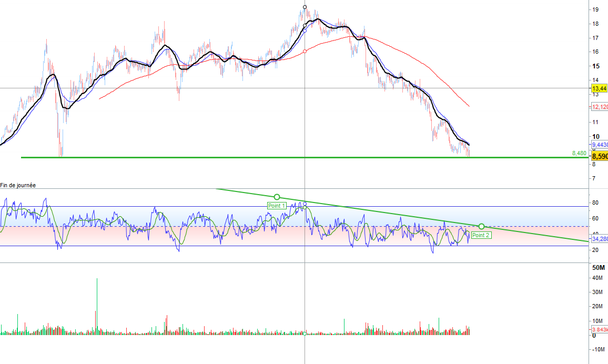Image resolution: width=608 pixels, height=364 pixels.
Task: Grab the green circle handle beside Point 2
Action: 481,226
